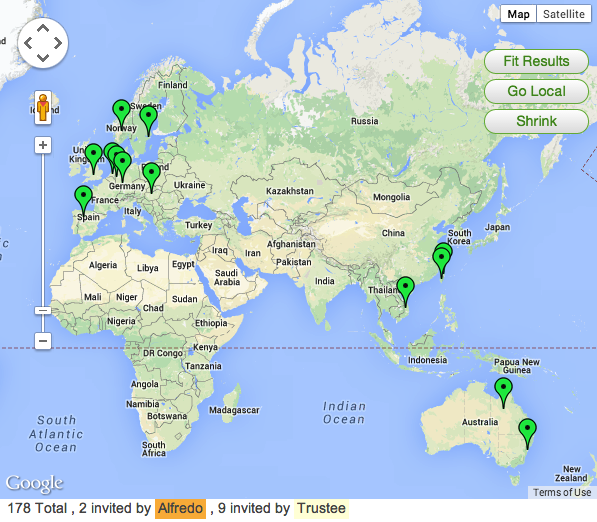Click the Go Local button
This screenshot has height=522, width=597.
click(536, 91)
